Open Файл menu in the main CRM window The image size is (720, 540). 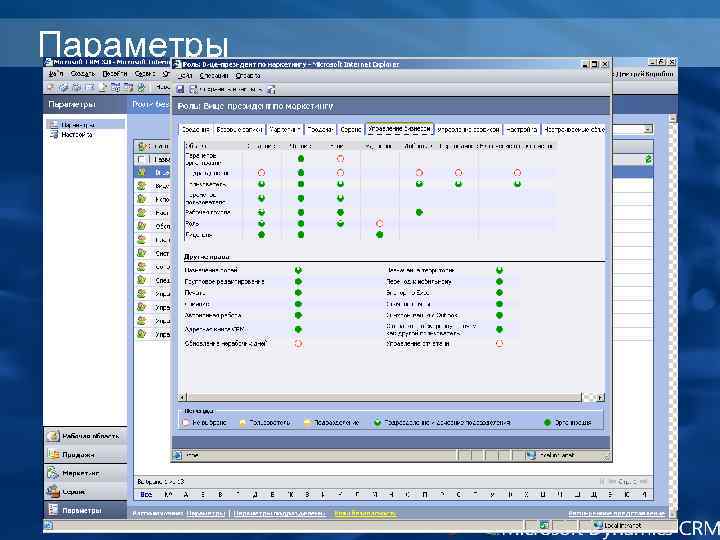pyautogui.click(x=56, y=73)
